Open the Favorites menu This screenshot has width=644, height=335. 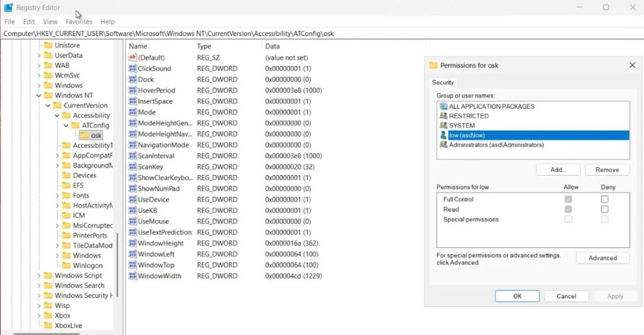[x=79, y=21]
